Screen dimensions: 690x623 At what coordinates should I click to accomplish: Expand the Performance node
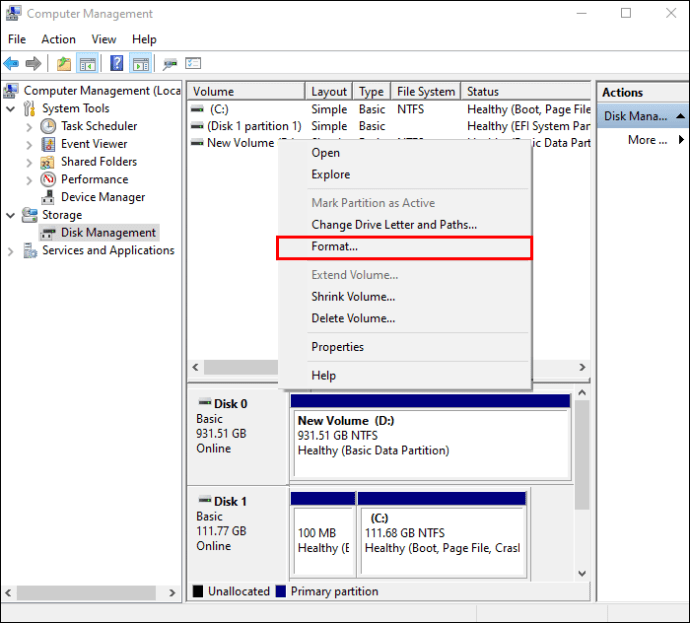(29, 180)
